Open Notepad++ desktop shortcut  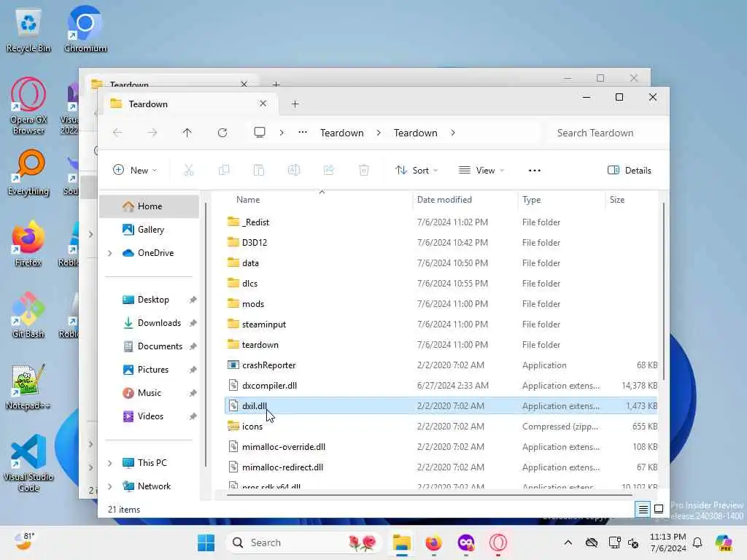[28, 386]
